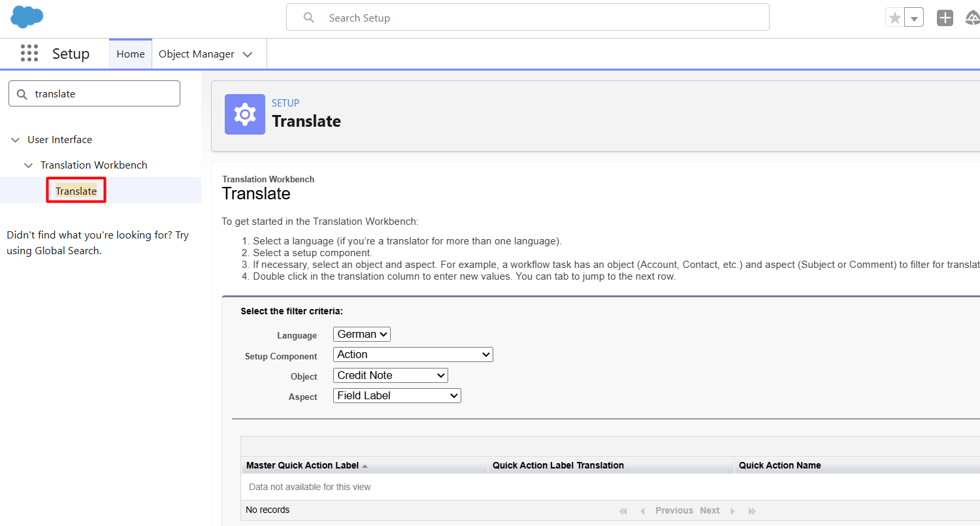
Task: Click the SETUP breadcrumb link
Action: 286,103
